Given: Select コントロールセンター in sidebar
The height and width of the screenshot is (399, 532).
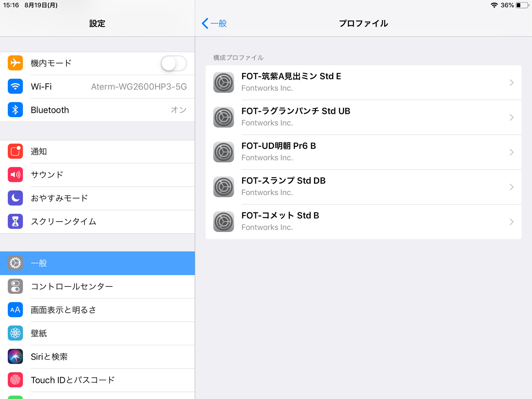Looking at the screenshot, I should click(97, 287).
